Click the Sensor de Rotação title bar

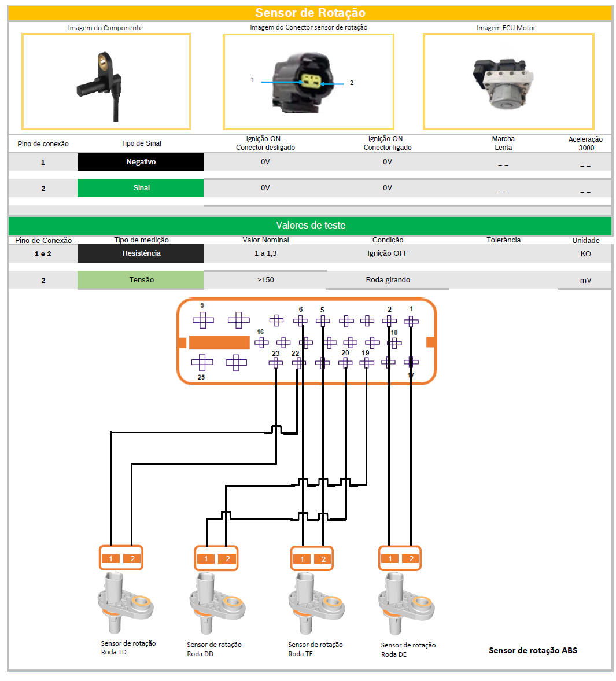pos(310,13)
